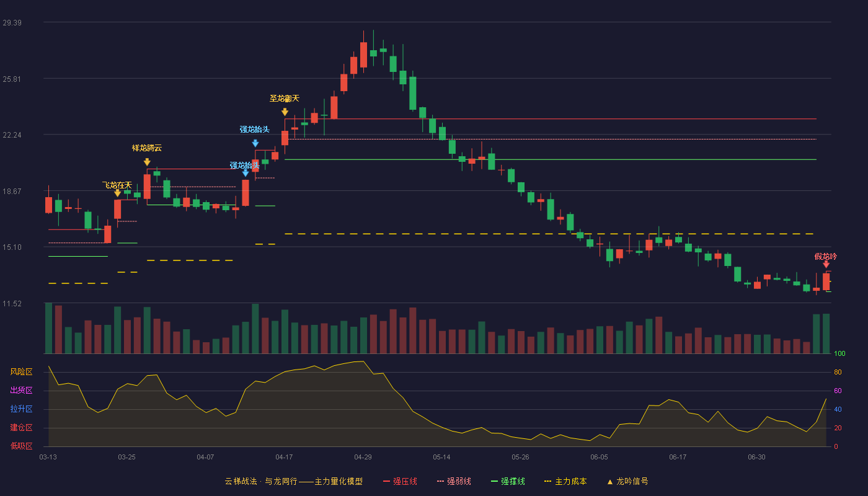Click the 拉升区 zone label
This screenshot has height=496, width=868.
22,409
